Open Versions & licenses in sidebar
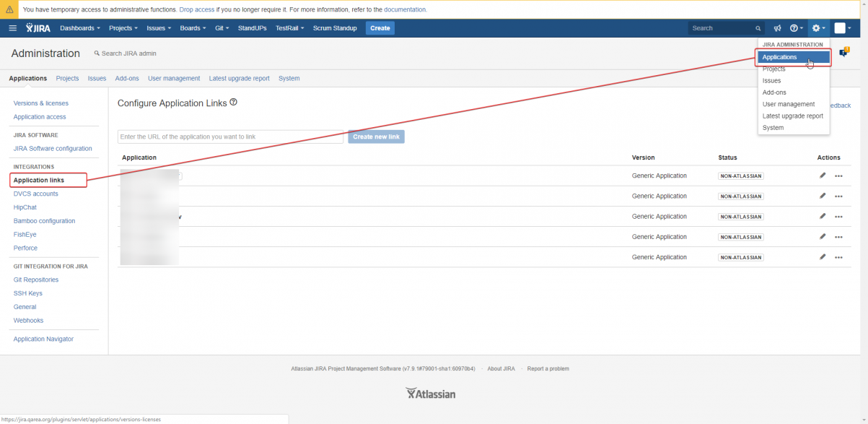The height and width of the screenshot is (424, 868). coord(41,103)
